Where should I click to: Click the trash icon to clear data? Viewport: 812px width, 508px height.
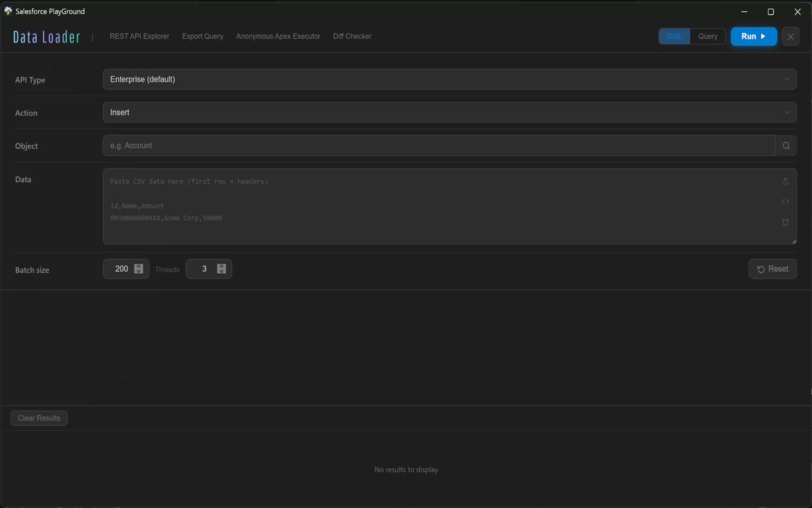[785, 222]
